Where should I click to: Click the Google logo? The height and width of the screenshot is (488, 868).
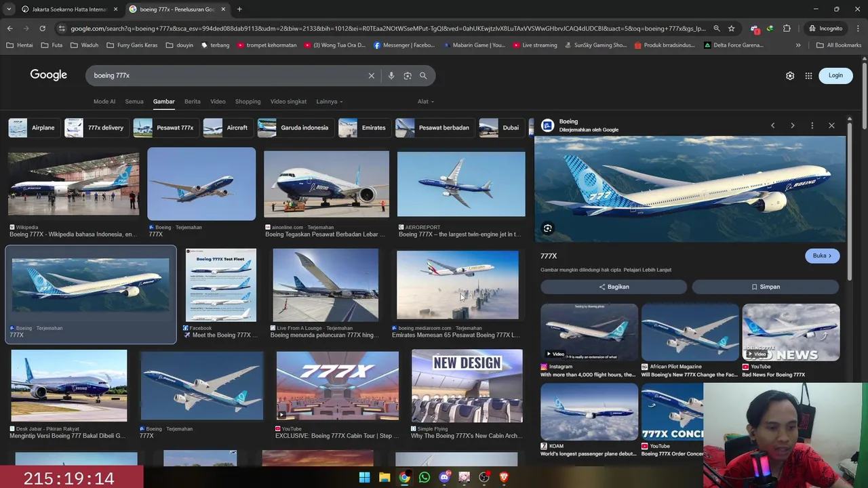tap(48, 75)
